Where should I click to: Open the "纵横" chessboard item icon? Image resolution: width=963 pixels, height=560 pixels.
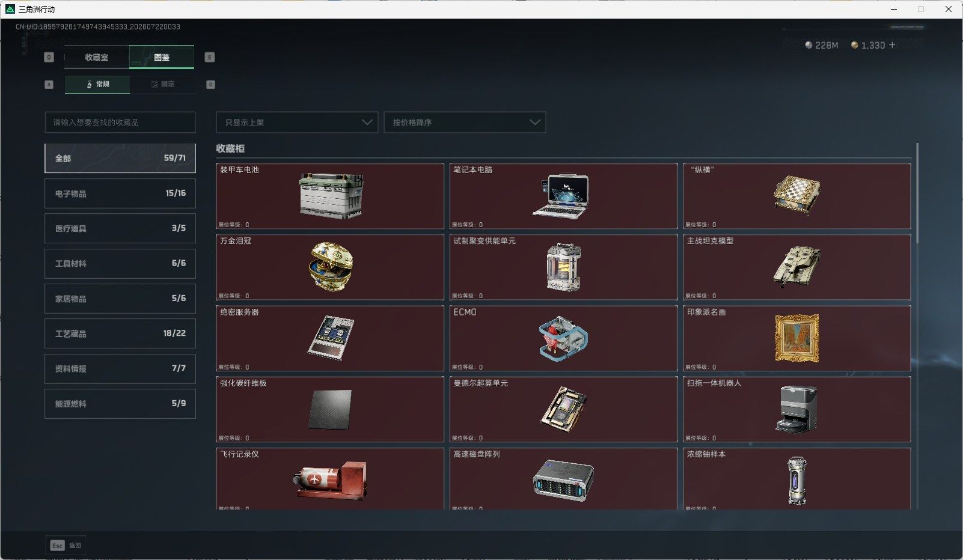tap(796, 195)
